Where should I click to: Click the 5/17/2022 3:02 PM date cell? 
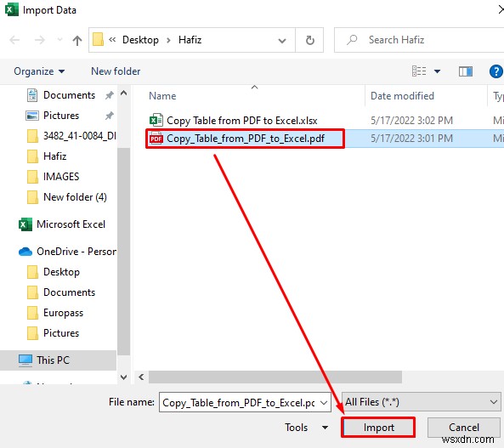pyautogui.click(x=411, y=121)
